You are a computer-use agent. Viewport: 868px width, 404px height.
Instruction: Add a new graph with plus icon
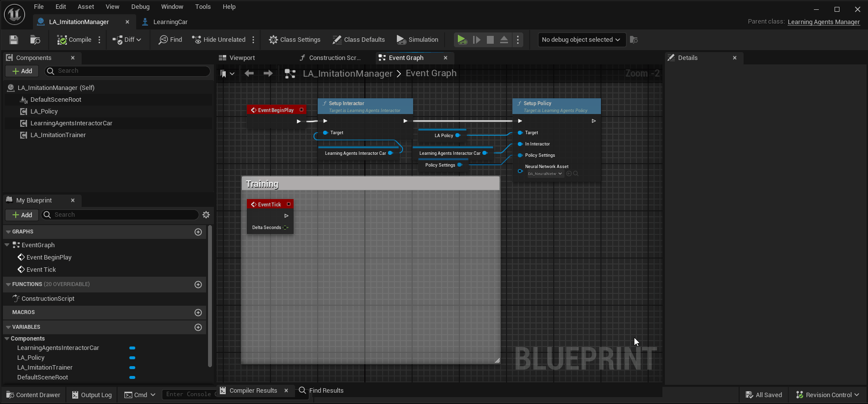click(198, 232)
